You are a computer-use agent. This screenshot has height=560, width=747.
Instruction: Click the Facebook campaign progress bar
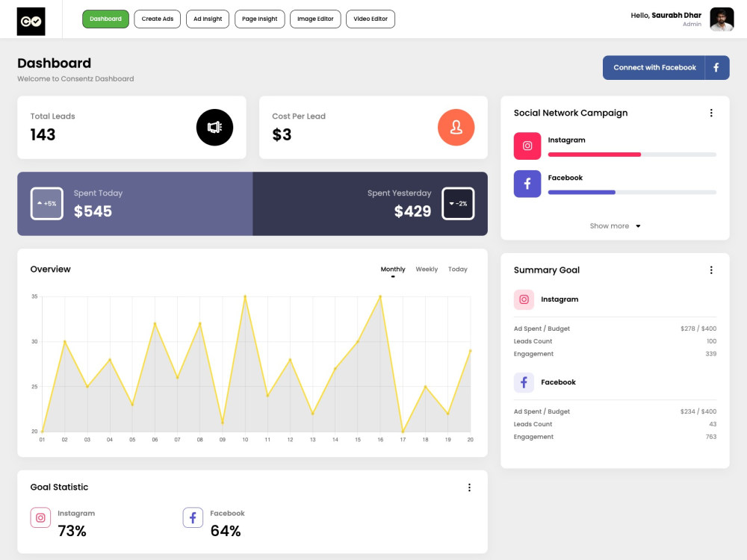click(632, 193)
